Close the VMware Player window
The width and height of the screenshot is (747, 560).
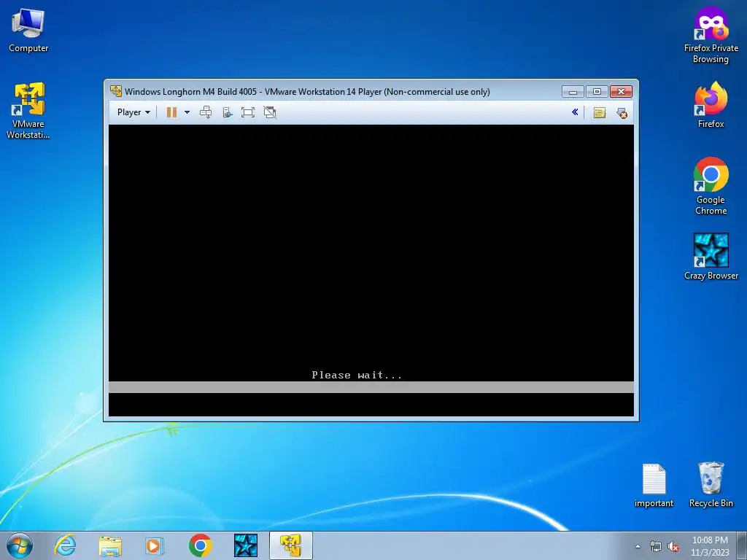622,91
